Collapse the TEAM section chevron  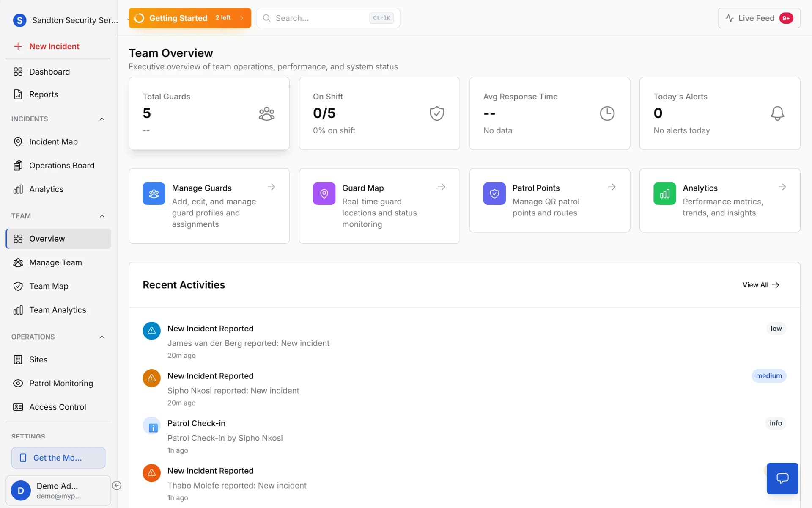pyautogui.click(x=102, y=216)
